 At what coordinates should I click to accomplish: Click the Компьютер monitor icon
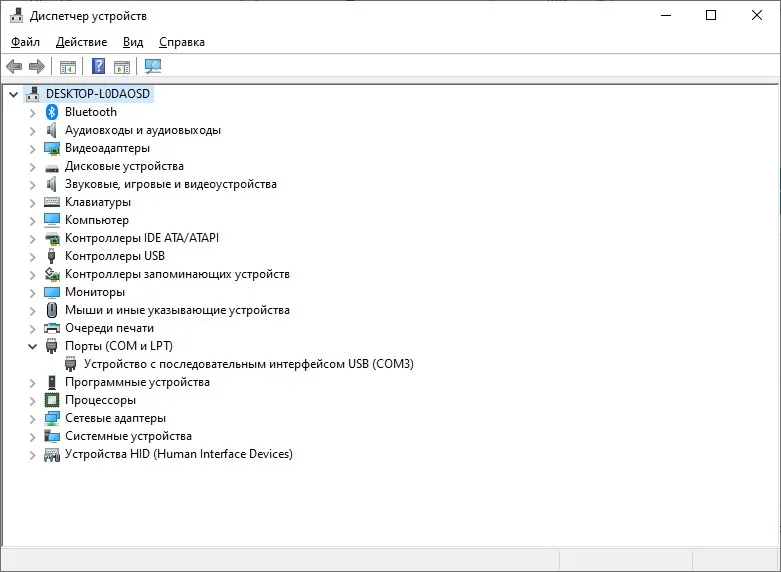click(52, 220)
